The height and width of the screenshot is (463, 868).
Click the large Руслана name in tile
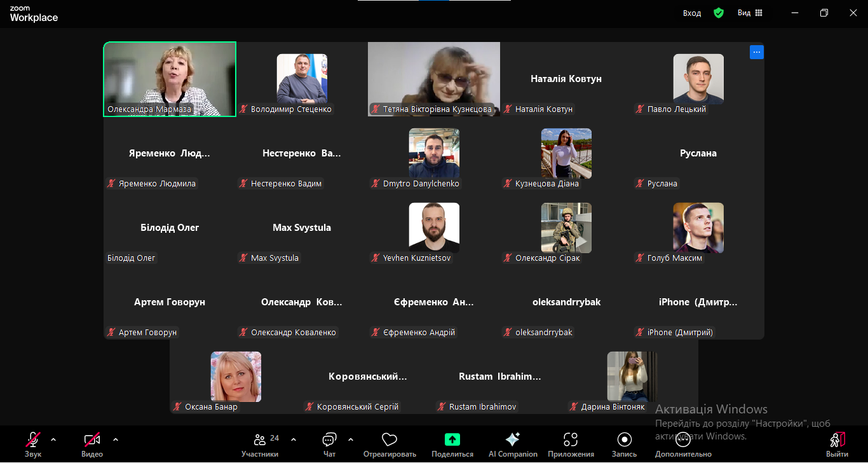coord(698,153)
